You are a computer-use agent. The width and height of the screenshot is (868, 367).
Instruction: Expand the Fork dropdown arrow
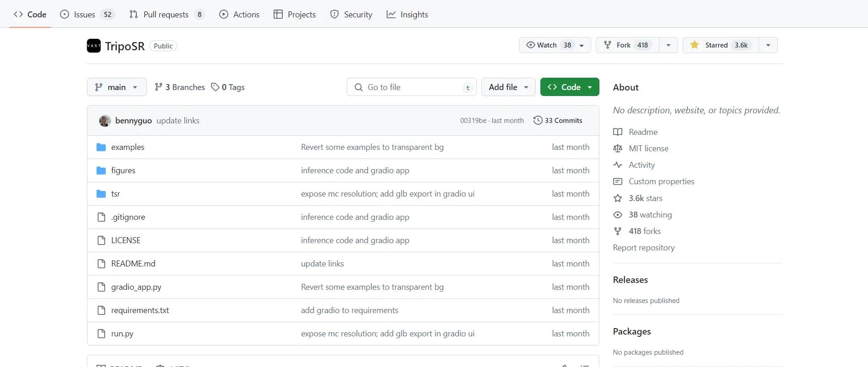[669, 45]
